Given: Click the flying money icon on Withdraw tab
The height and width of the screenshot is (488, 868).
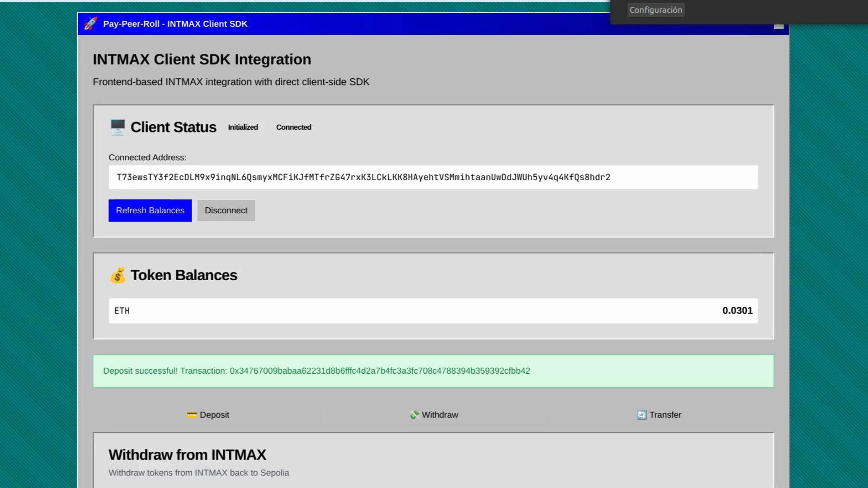Looking at the screenshot, I should pos(414,415).
